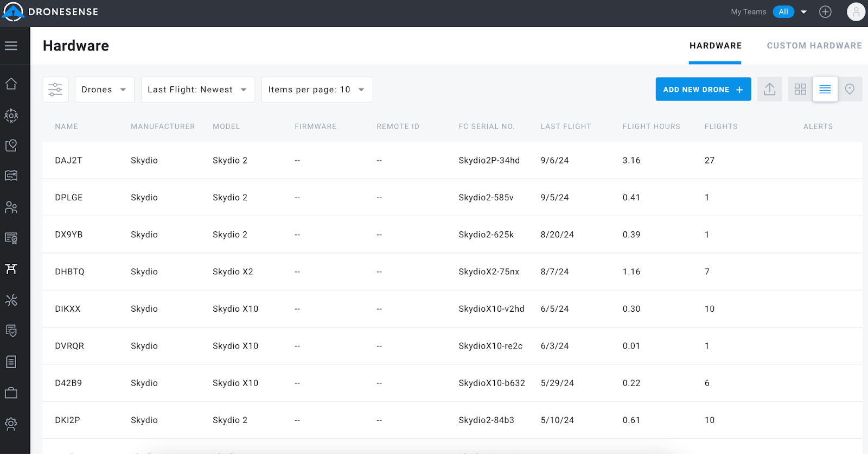The width and height of the screenshot is (868, 454).
Task: Open the Items per page dropdown
Action: (x=317, y=90)
